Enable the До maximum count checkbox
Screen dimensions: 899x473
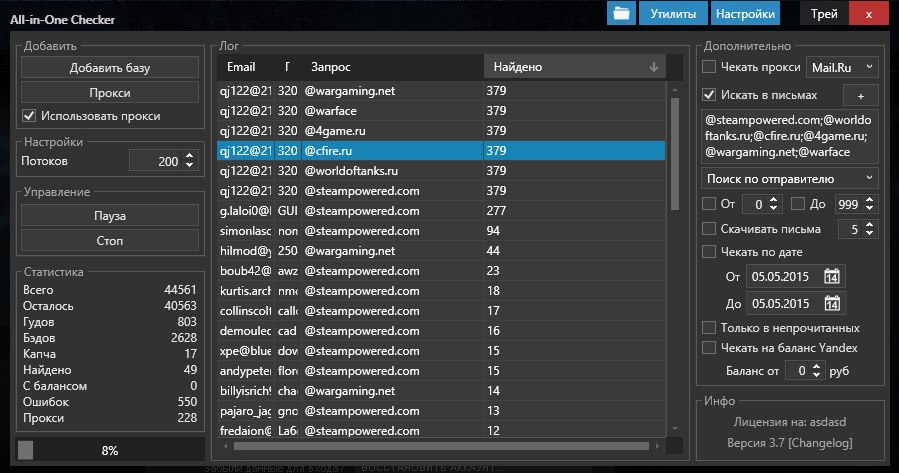tap(798, 204)
